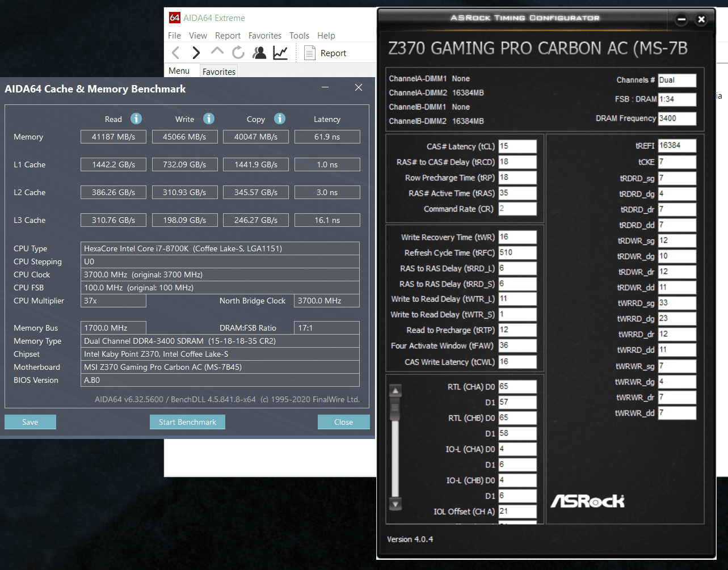Save the benchmark results
Screen dimensions: 728x570
[x=30, y=422]
